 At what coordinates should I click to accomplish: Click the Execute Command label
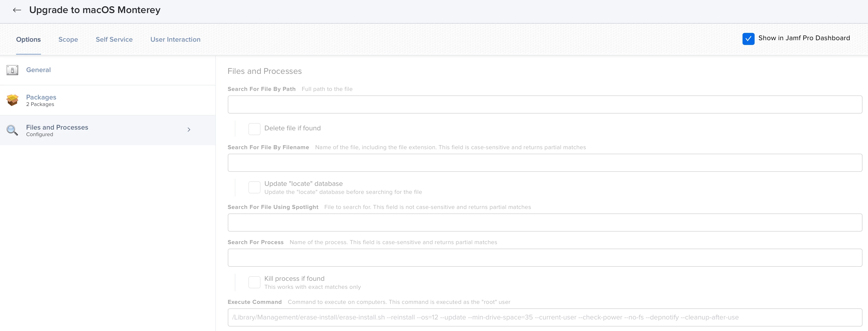click(x=254, y=302)
